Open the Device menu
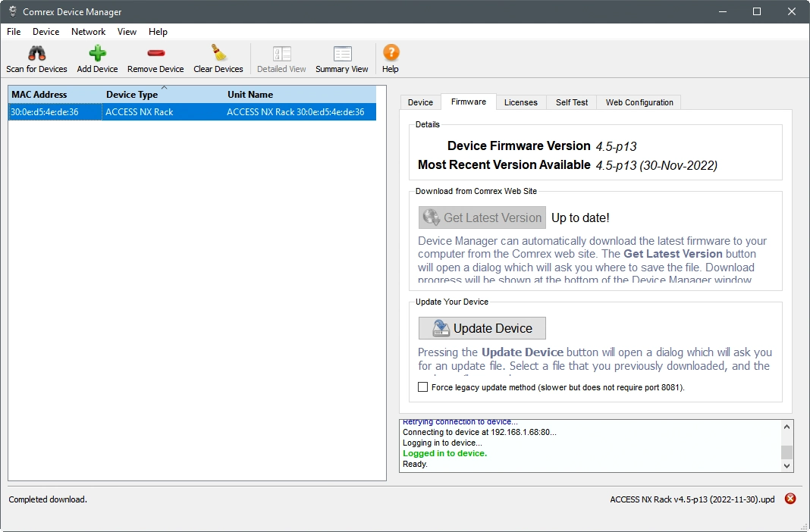 click(46, 32)
